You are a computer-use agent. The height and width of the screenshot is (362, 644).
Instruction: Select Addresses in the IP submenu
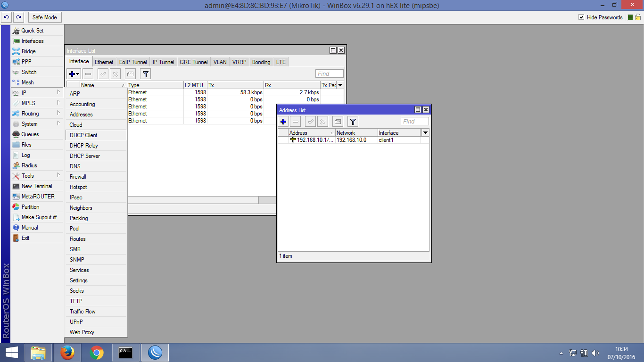coord(96,115)
